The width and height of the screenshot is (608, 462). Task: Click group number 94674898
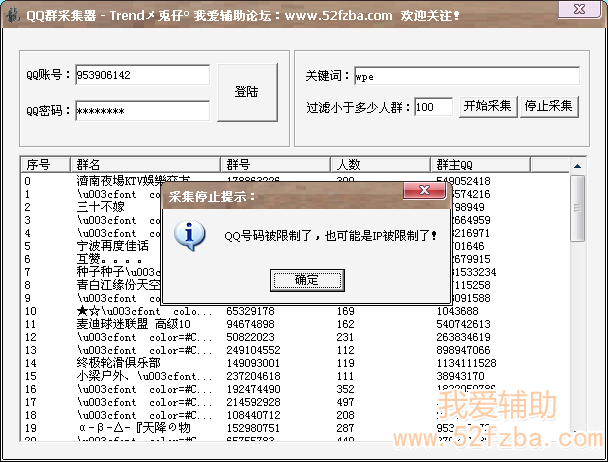[250, 324]
